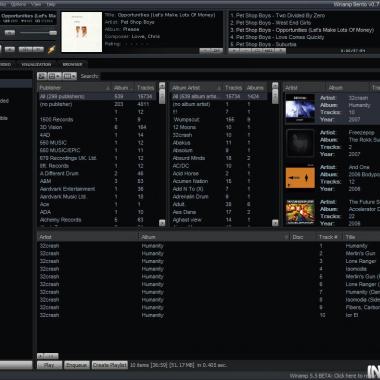This screenshot has width=380, height=380.
Task: Select The Future Sound album artwork
Action: 300,212
